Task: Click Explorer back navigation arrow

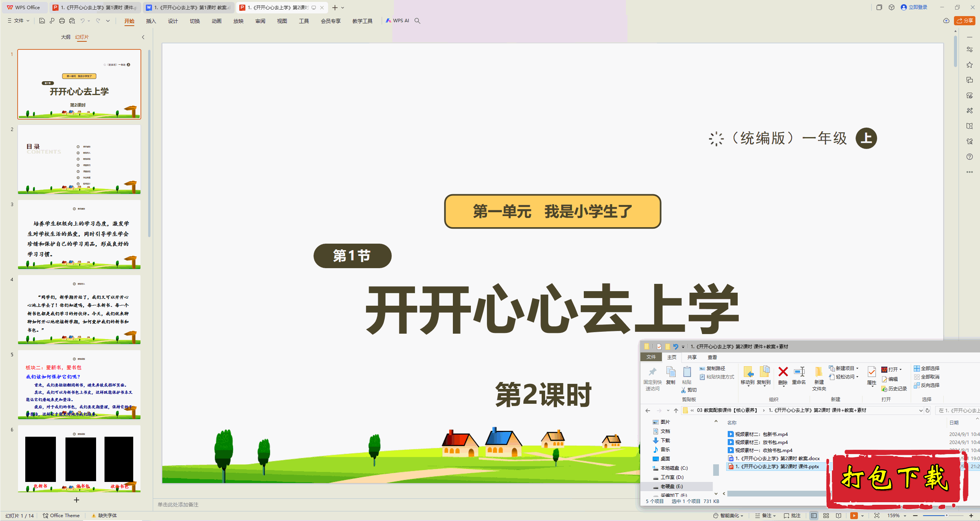Action: click(648, 410)
